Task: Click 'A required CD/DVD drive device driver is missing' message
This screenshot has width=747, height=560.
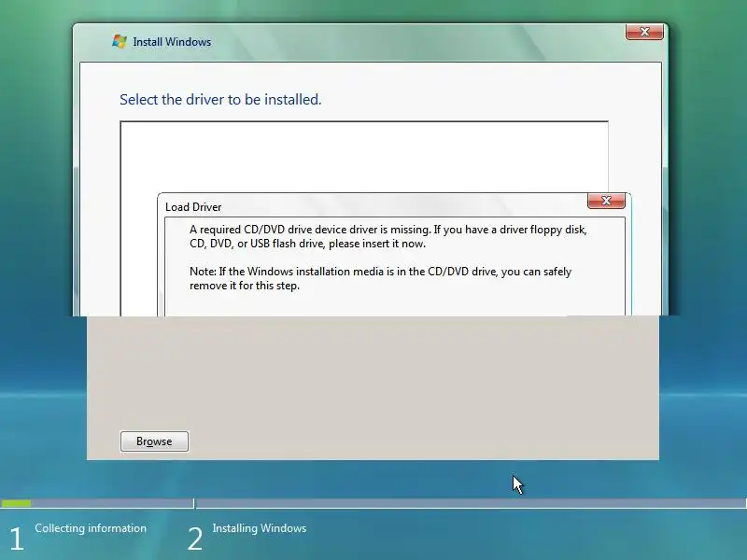Action: pos(388,236)
